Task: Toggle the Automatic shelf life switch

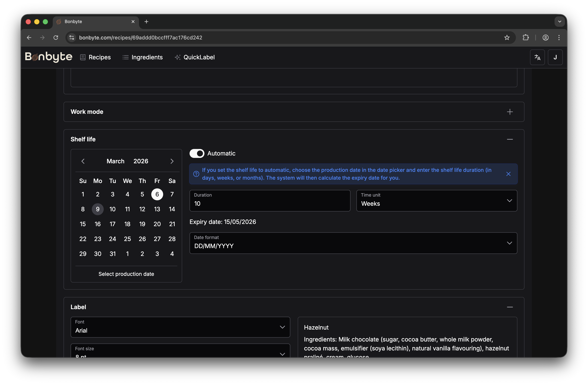Action: click(x=197, y=153)
